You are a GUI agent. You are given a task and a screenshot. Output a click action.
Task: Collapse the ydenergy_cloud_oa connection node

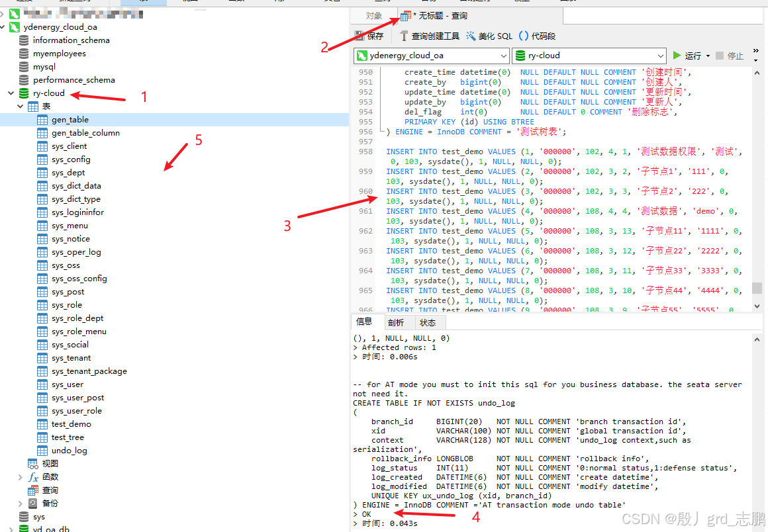3,27
